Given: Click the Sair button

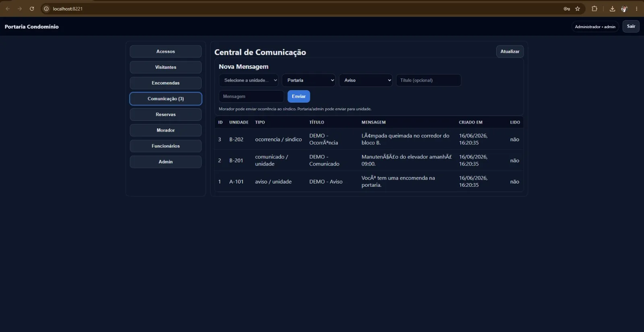Looking at the screenshot, I should pos(631,27).
